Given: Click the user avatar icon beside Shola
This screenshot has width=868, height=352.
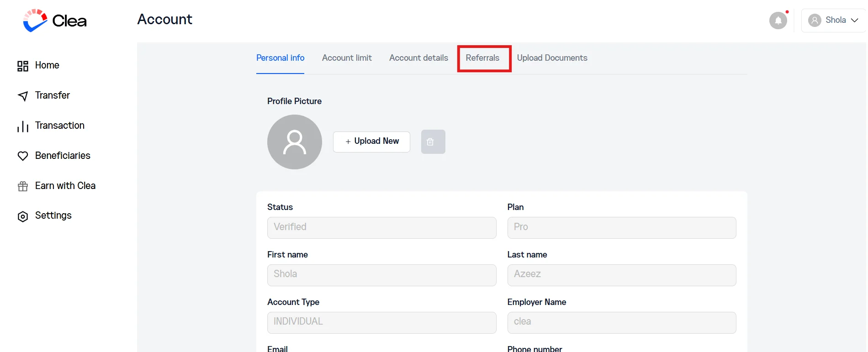Looking at the screenshot, I should coord(815,20).
